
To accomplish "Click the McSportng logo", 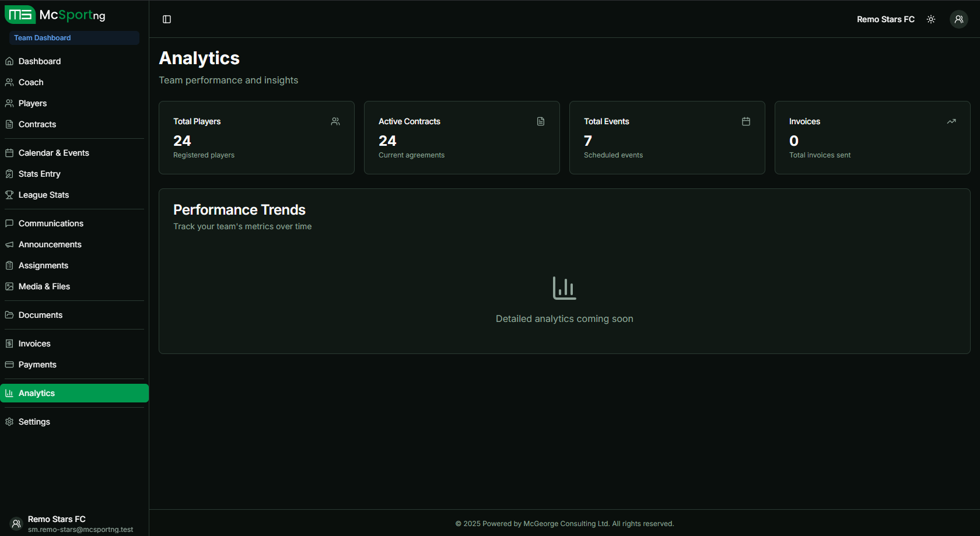I will coord(55,15).
